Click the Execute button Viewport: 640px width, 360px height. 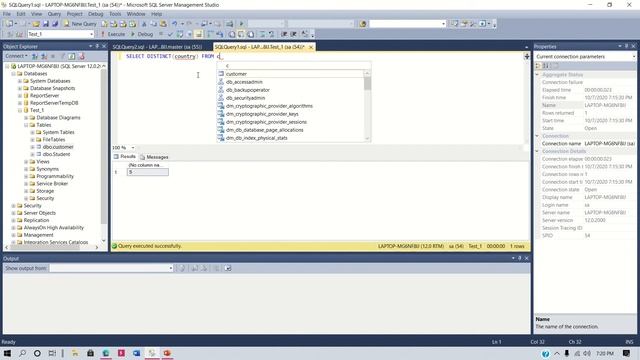[113, 34]
